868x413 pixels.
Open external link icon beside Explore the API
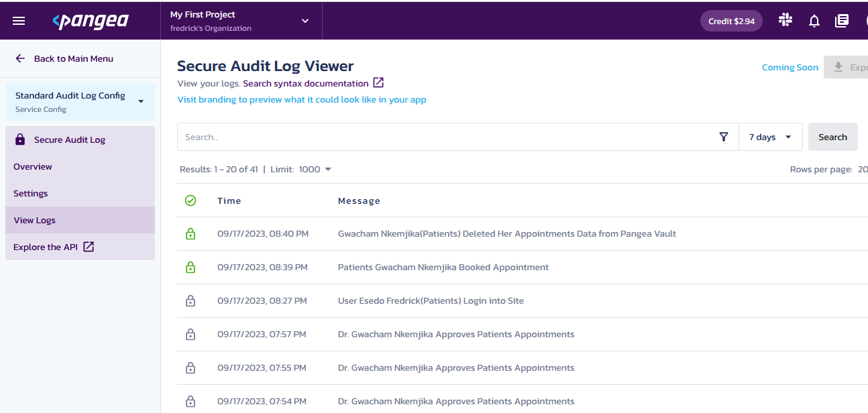tap(89, 247)
